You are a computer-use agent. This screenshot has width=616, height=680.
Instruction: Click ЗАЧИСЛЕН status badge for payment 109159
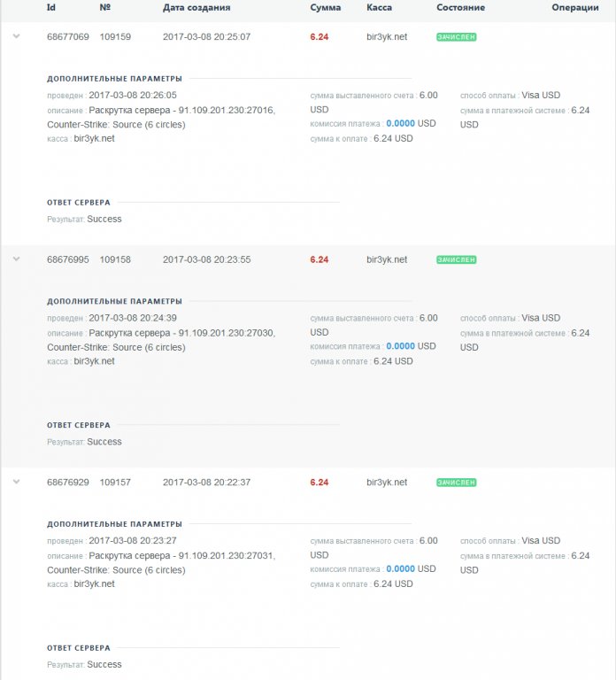[x=456, y=37]
